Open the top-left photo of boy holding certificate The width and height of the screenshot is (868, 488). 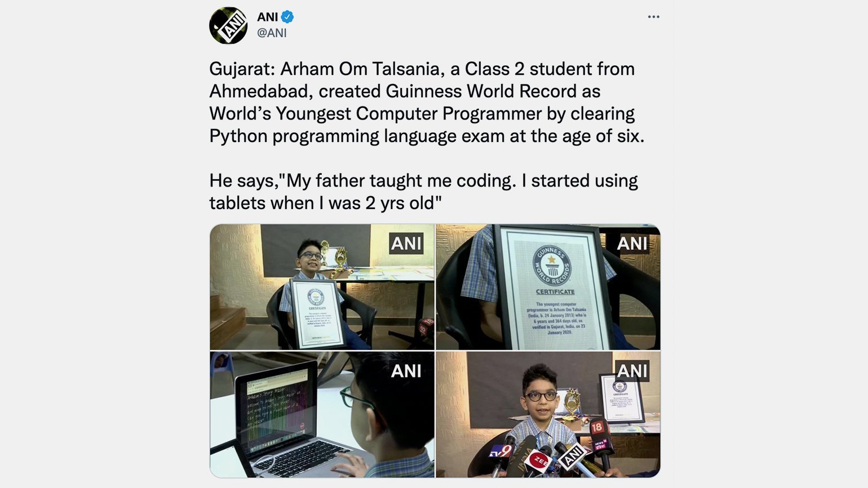pyautogui.click(x=322, y=287)
